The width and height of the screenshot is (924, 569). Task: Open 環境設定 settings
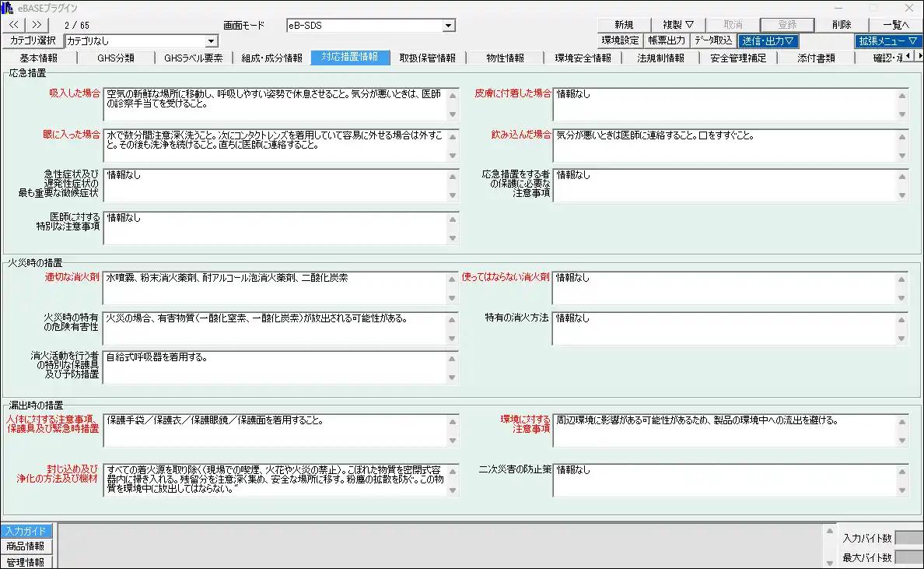[x=620, y=41]
